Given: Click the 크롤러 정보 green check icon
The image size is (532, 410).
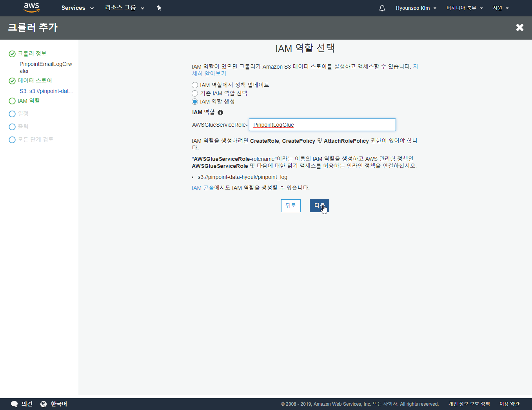Looking at the screenshot, I should coord(12,54).
